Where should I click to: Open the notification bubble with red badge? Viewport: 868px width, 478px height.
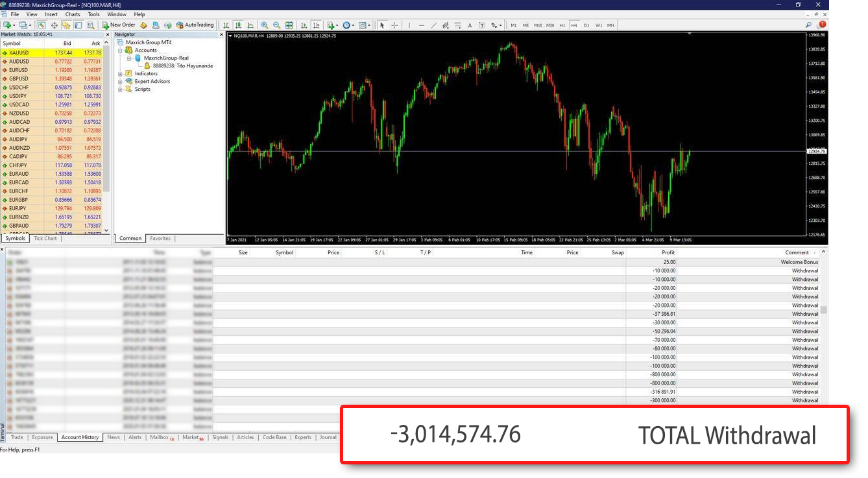click(821, 25)
